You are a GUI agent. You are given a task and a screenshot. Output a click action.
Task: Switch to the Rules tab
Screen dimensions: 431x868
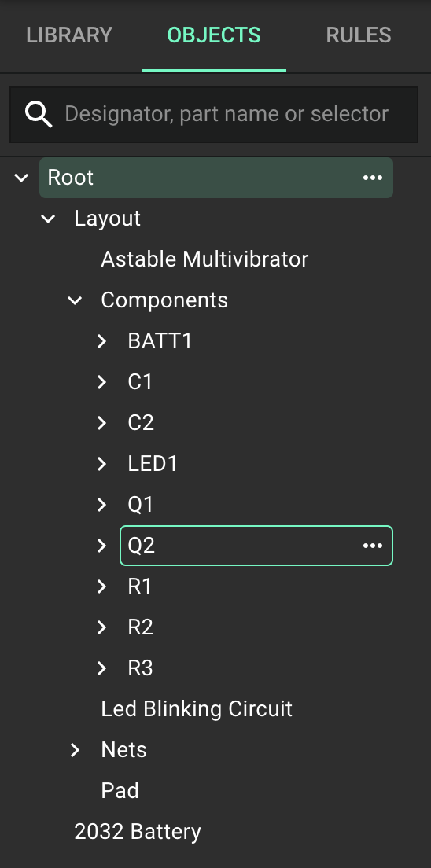(359, 35)
